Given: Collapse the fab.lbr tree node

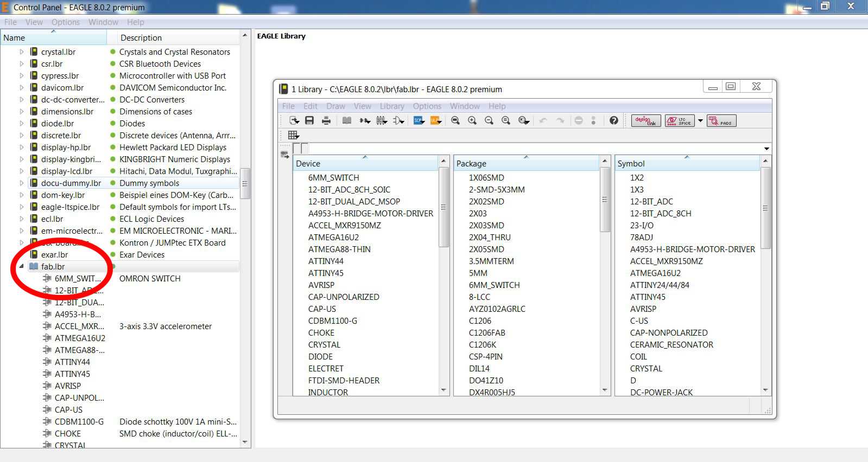Looking at the screenshot, I should (22, 266).
